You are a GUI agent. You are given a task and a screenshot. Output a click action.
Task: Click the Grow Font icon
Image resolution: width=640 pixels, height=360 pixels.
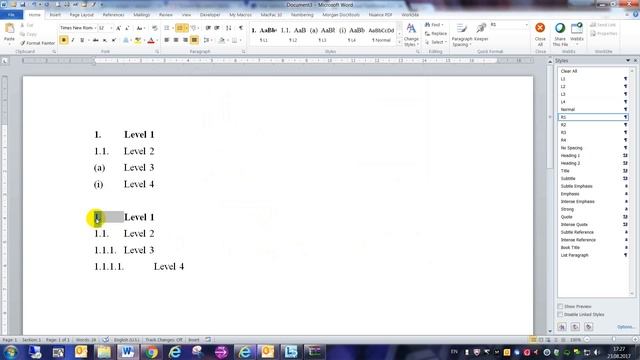tap(118, 28)
